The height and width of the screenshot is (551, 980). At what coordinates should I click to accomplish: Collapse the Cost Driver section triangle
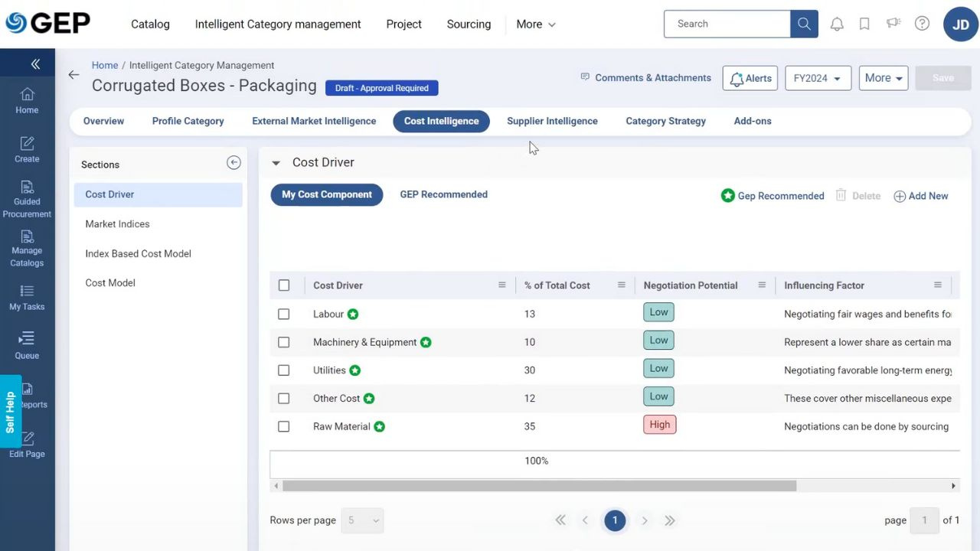pos(276,162)
